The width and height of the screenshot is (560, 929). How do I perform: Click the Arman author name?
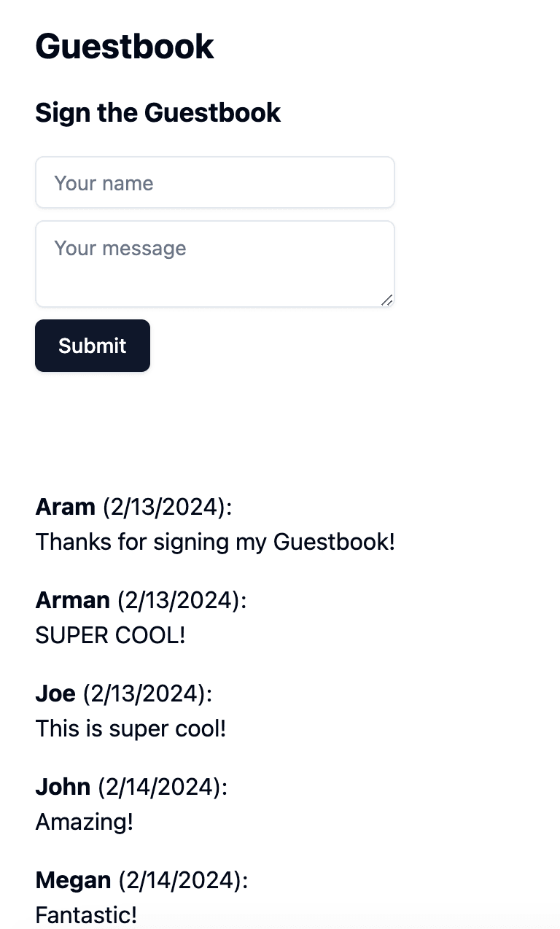click(72, 600)
